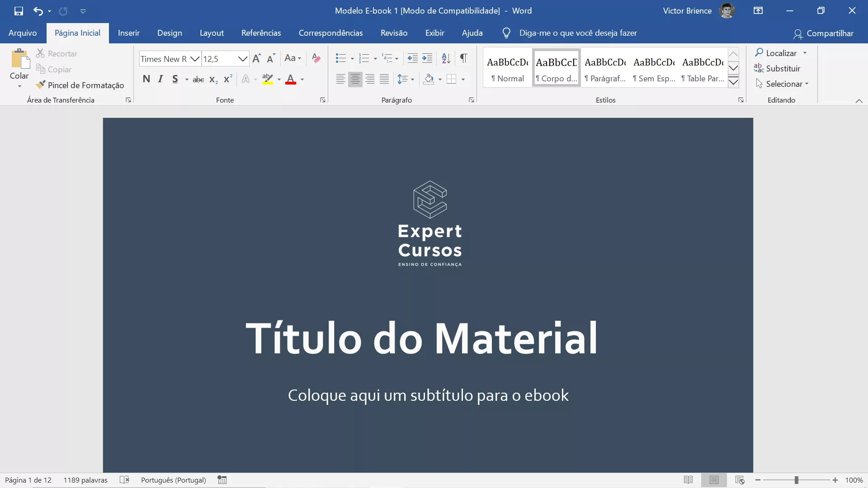Screen dimensions: 868x488
Task: Click the Save icon in quick access toolbar
Action: coord(19,11)
